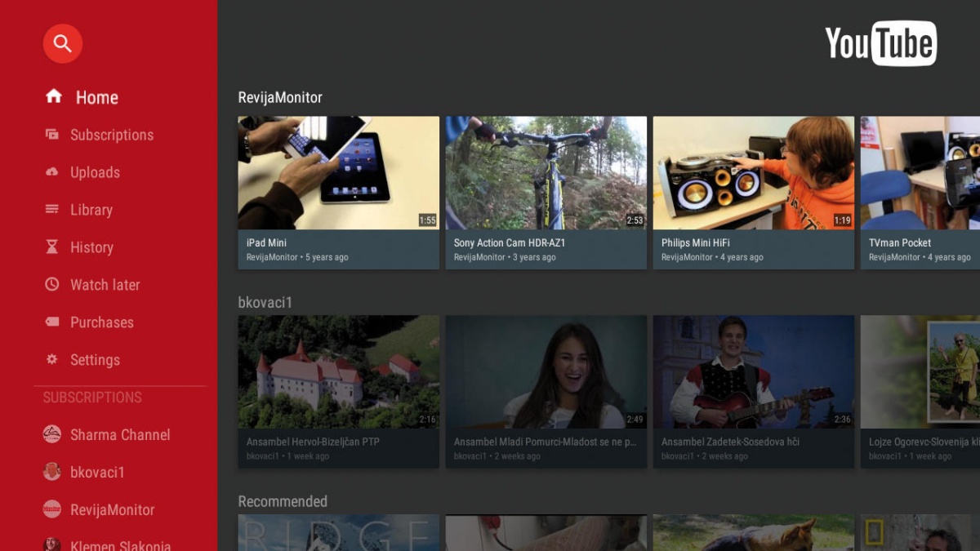
Task: Play the Lojze Ogorevc-Slovenija video thumbnail
Action: point(920,372)
